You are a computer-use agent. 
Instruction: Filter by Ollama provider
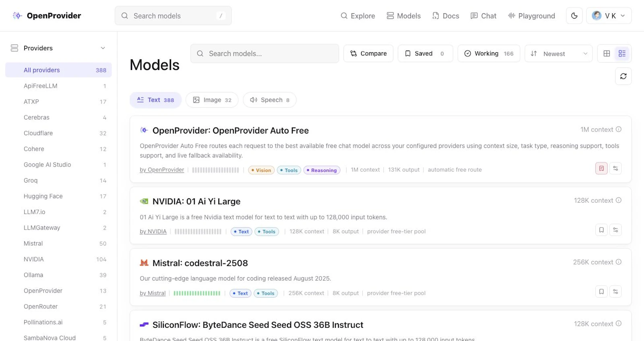click(58, 275)
